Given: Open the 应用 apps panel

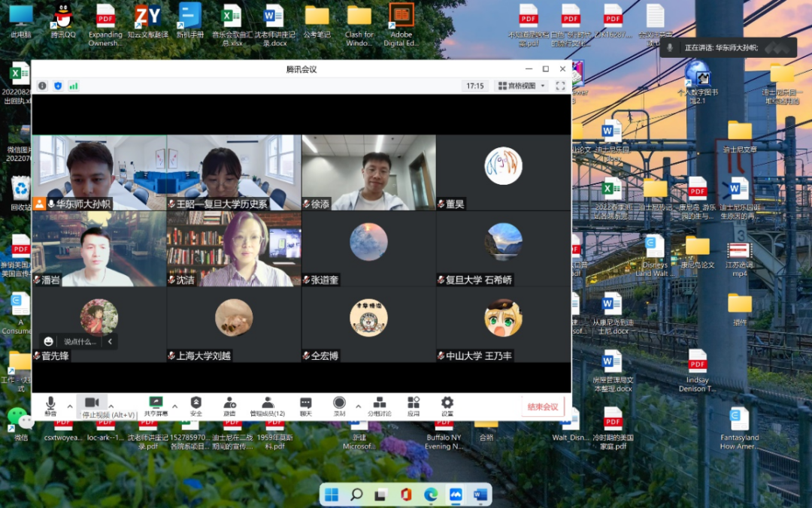Looking at the screenshot, I should pyautogui.click(x=414, y=407).
